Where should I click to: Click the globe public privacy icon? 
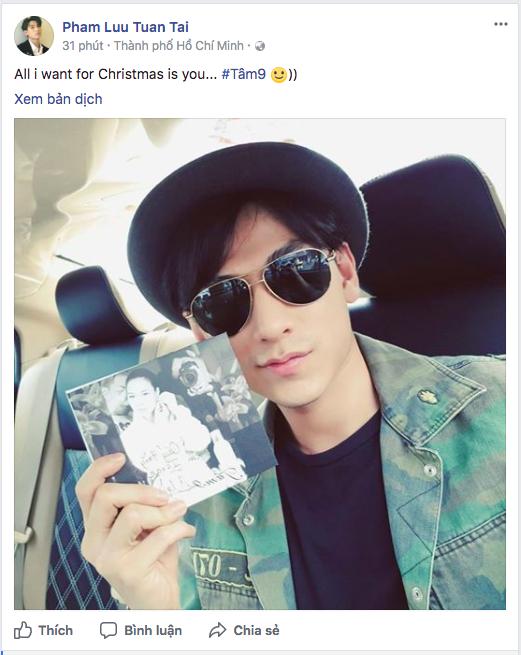tap(260, 46)
